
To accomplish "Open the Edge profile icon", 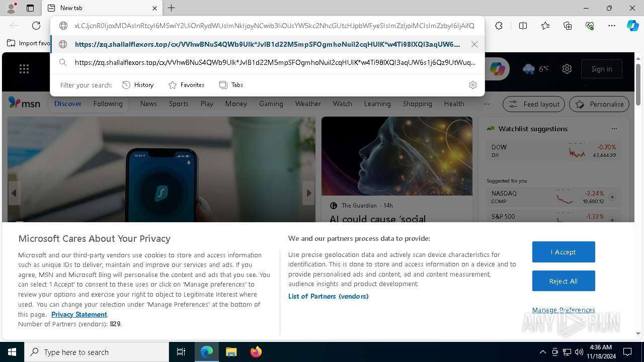I will coord(11,8).
